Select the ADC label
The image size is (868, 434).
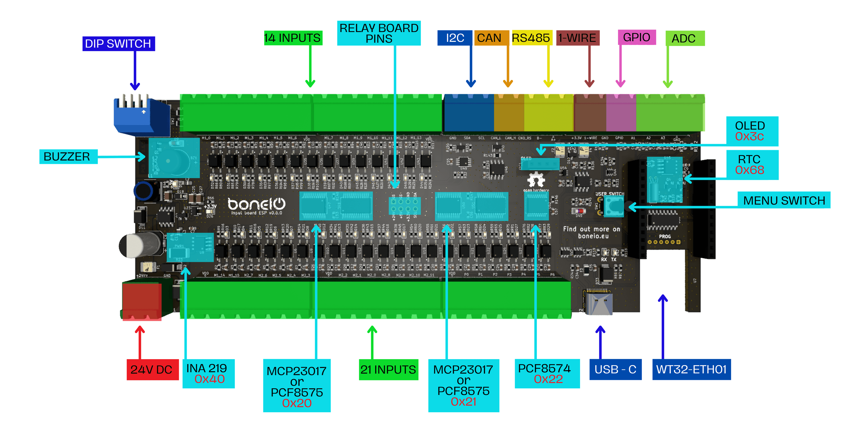[685, 38]
